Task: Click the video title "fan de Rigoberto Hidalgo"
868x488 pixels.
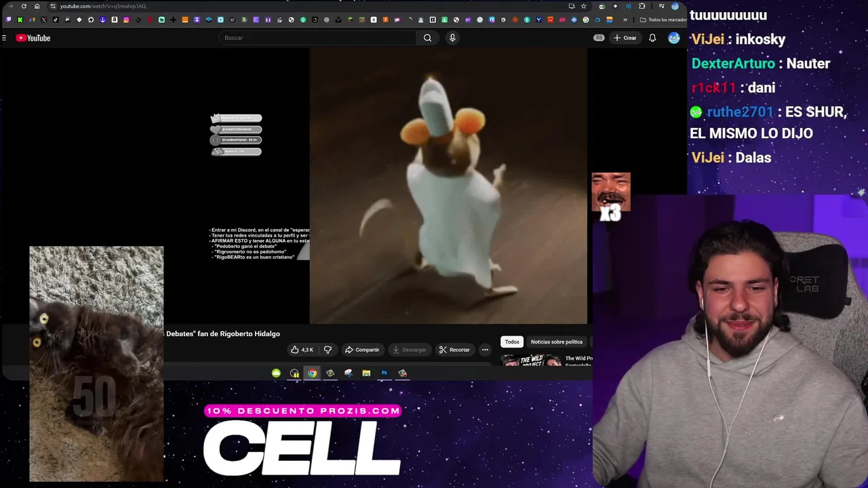Action: tap(238, 333)
